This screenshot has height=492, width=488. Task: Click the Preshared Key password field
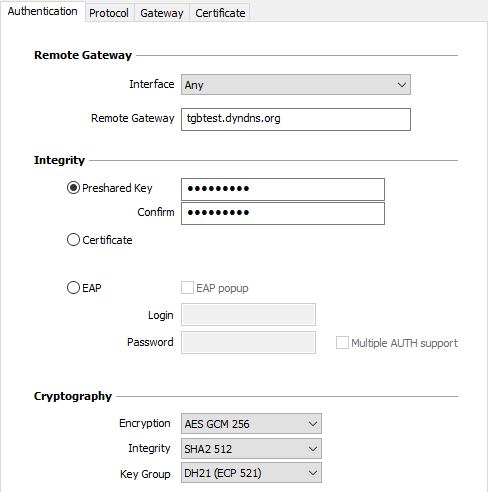coord(283,189)
